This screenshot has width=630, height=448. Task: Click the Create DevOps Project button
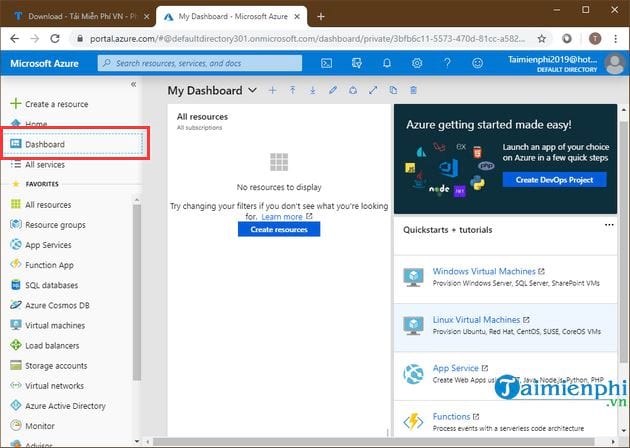[554, 180]
